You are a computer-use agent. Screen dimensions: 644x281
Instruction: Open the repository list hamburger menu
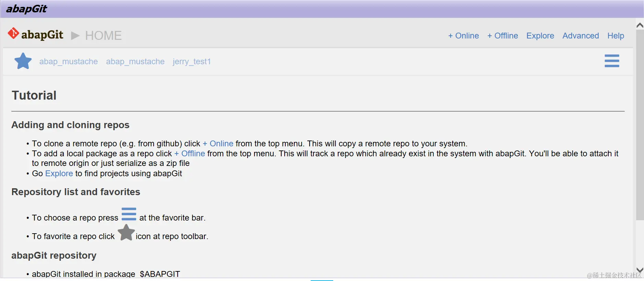[612, 61]
